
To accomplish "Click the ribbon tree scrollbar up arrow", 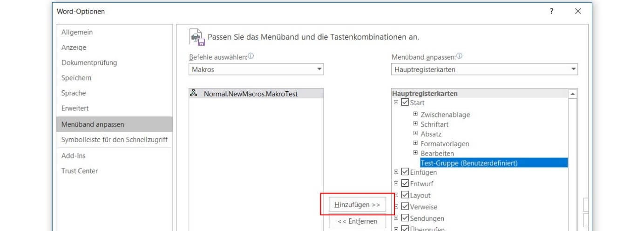I will click(573, 94).
